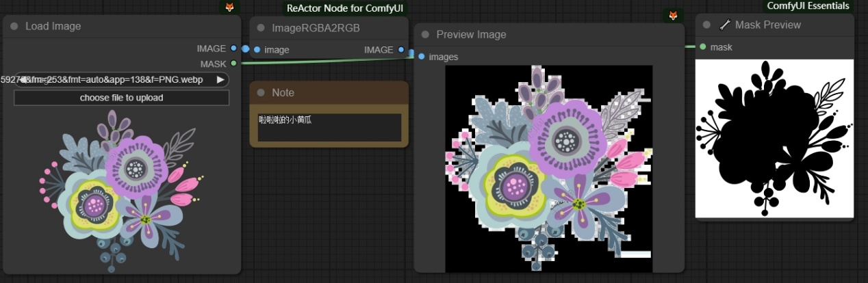Viewport: 868px width, 283px height.
Task: Click fox badge above Preview Image node
Action: [x=674, y=15]
